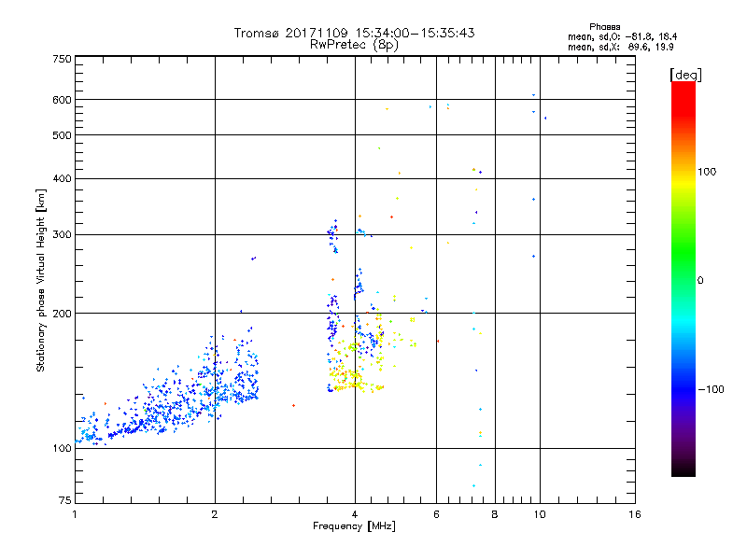
Task: Click the "mean, sd,O: -81.8, 18.4" line
Action: point(622,36)
